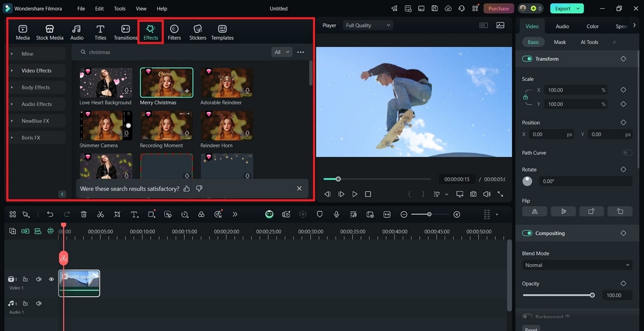The height and width of the screenshot is (331, 644).
Task: Open the Full Quality dropdown
Action: tap(368, 25)
